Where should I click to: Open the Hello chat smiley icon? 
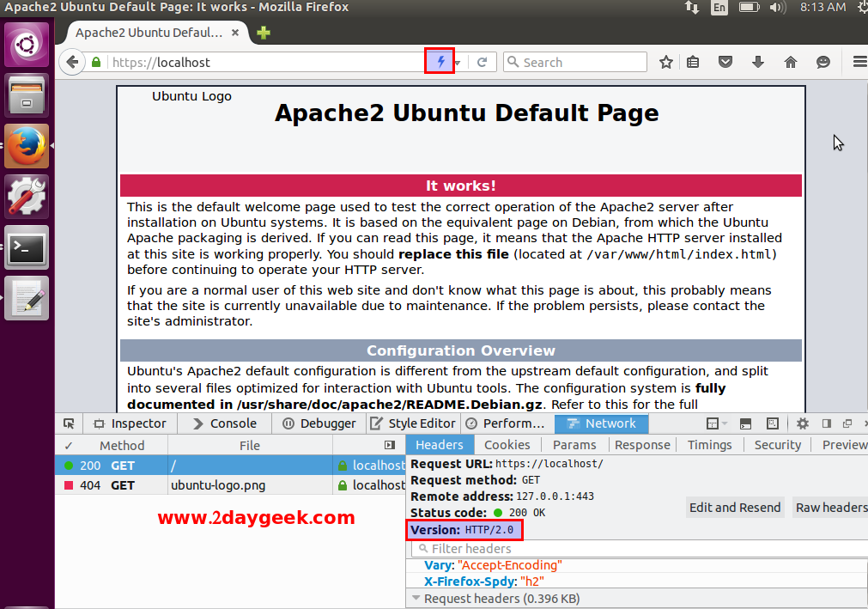pos(823,62)
